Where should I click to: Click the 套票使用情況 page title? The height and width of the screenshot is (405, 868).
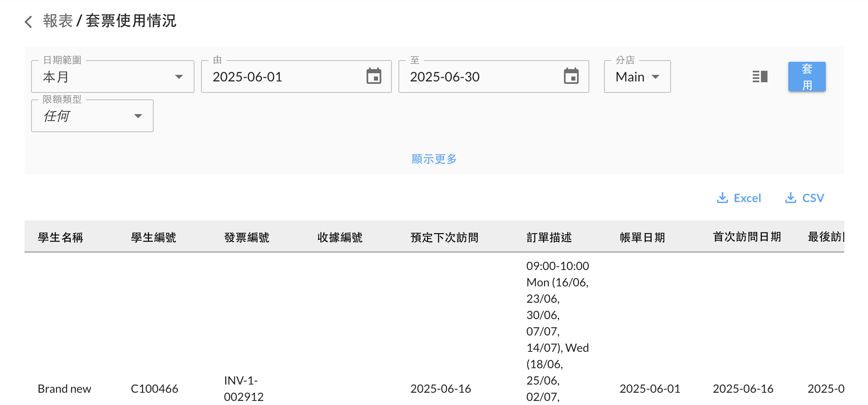(x=131, y=21)
